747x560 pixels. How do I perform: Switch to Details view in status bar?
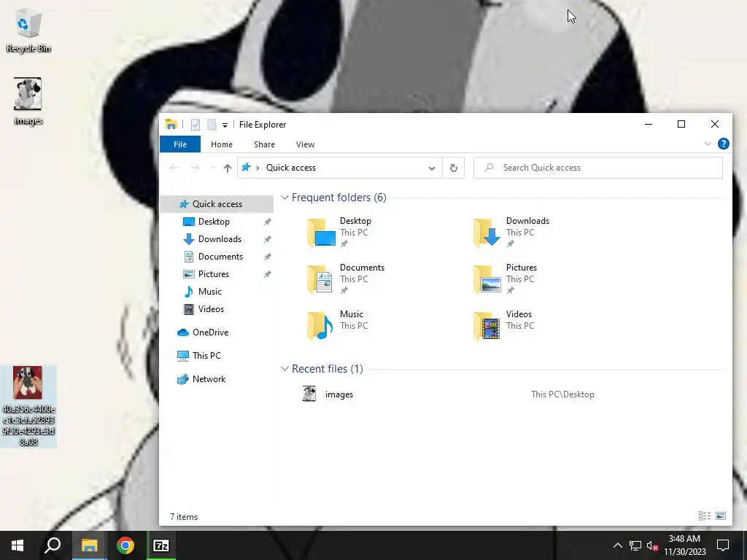705,516
